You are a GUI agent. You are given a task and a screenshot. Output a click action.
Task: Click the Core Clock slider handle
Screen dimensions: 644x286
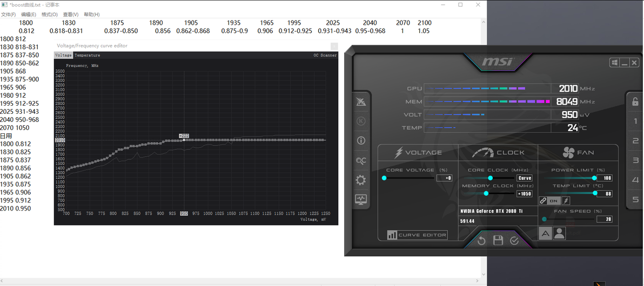click(x=490, y=178)
